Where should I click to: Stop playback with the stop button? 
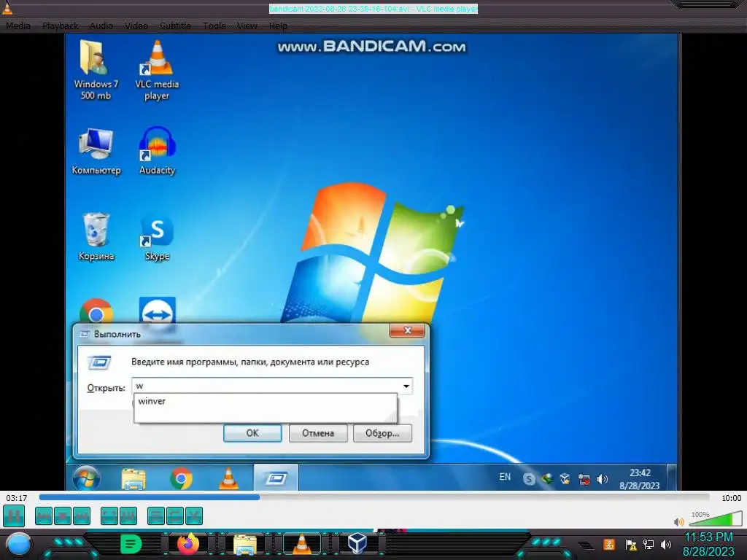63,516
